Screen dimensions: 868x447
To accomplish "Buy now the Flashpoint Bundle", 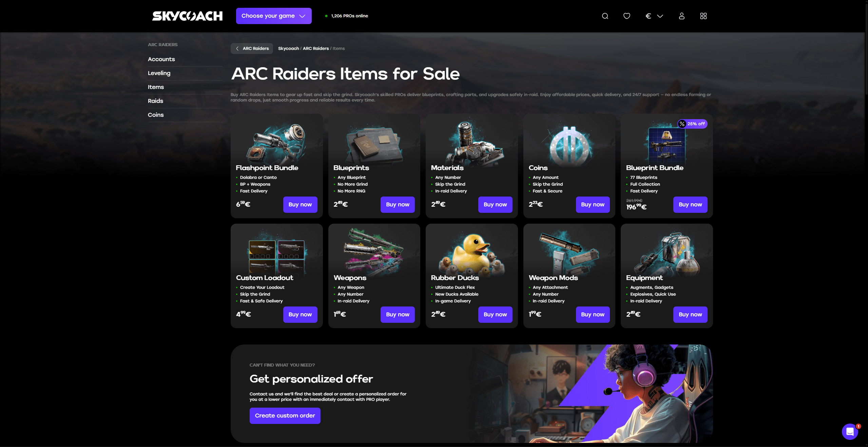I will (x=300, y=205).
